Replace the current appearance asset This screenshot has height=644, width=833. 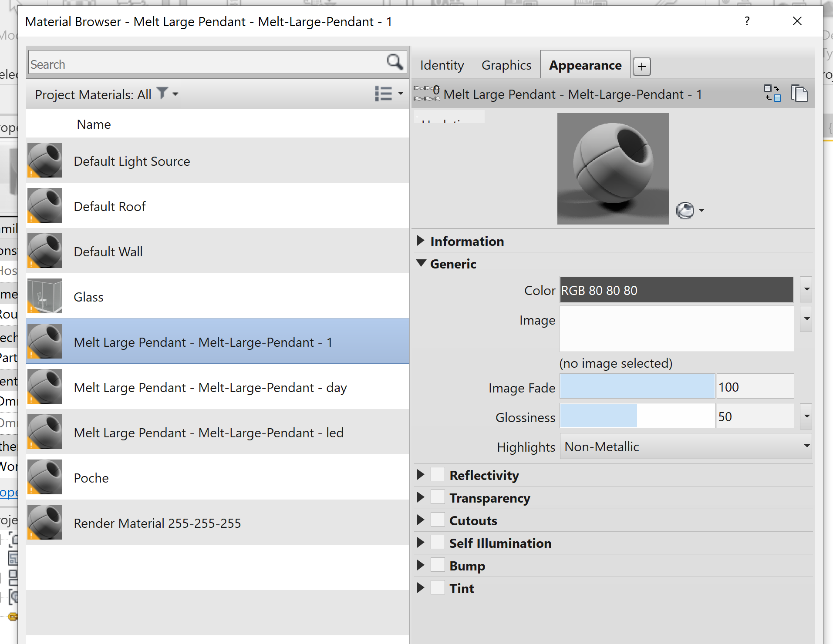[x=772, y=94]
